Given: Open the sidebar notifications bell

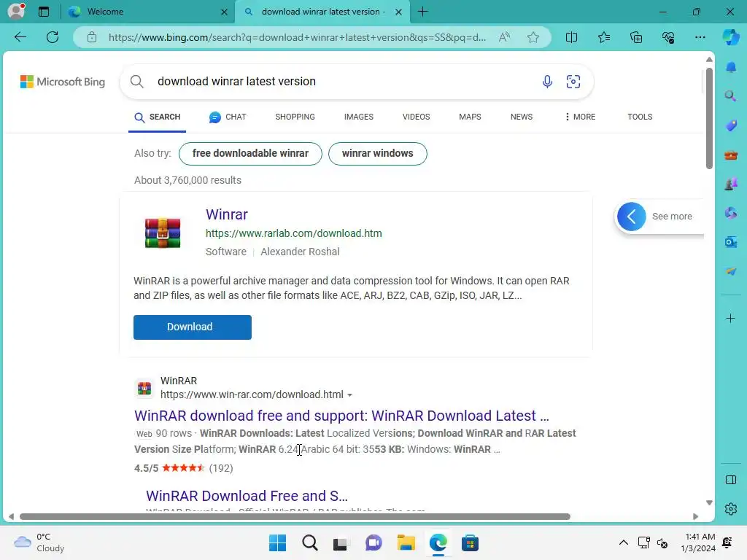Looking at the screenshot, I should (731, 67).
